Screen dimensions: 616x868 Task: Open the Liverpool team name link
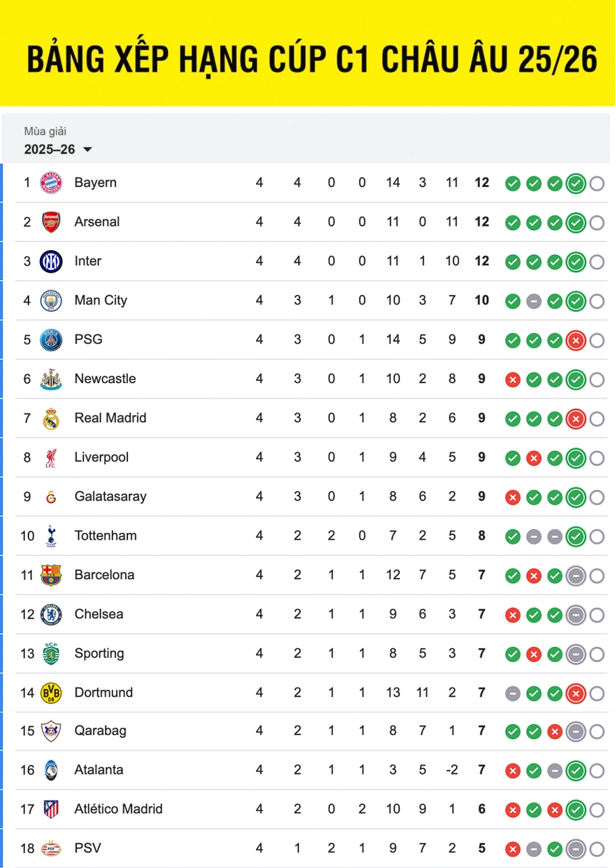pos(102,458)
